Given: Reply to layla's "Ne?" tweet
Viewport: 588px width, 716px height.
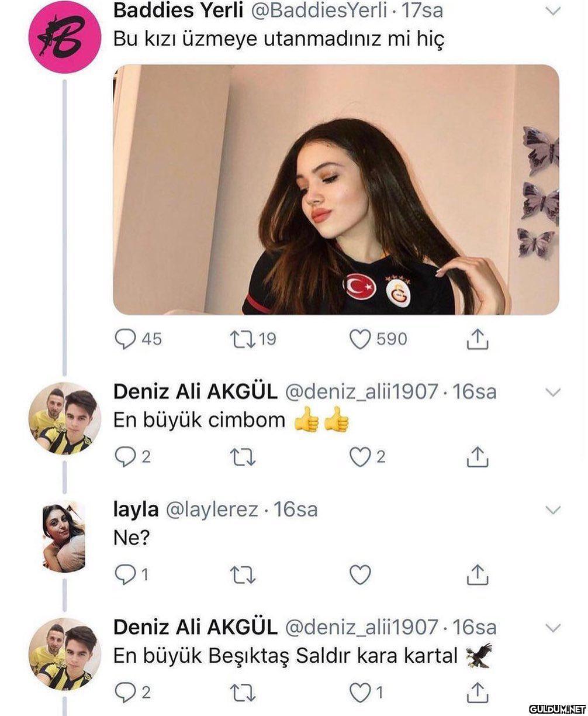Looking at the screenshot, I should (x=124, y=575).
